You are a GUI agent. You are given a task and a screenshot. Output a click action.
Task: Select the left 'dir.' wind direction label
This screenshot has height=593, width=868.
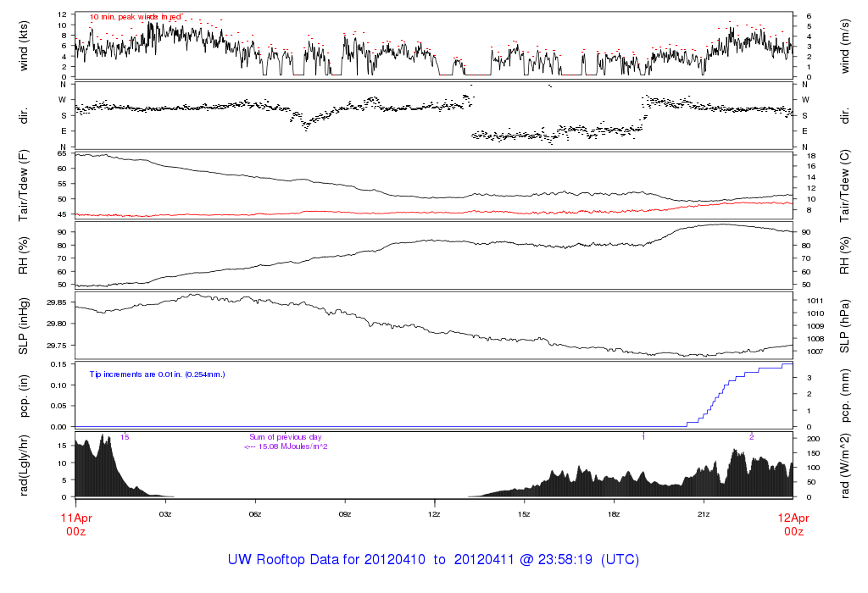coord(23,115)
